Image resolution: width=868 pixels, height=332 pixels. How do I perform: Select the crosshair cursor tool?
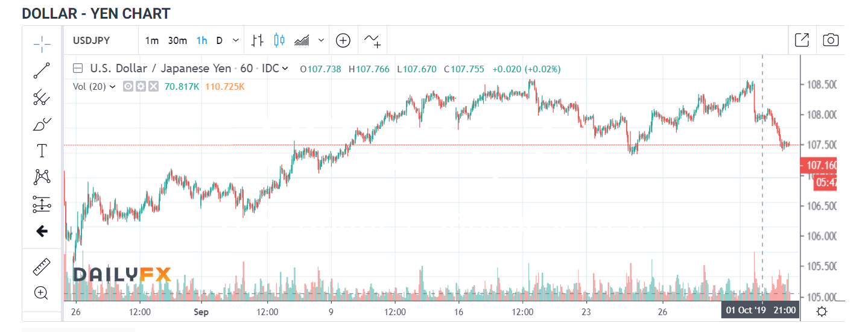(x=42, y=43)
